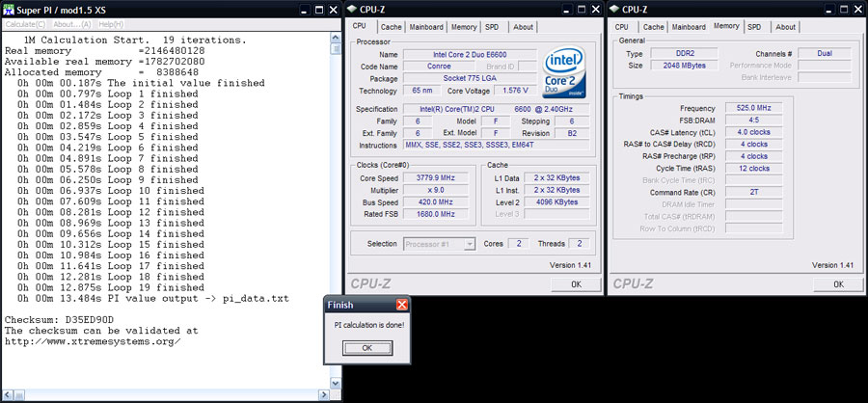Click the Memory CPU-Z window title icon

pyautogui.click(x=614, y=9)
